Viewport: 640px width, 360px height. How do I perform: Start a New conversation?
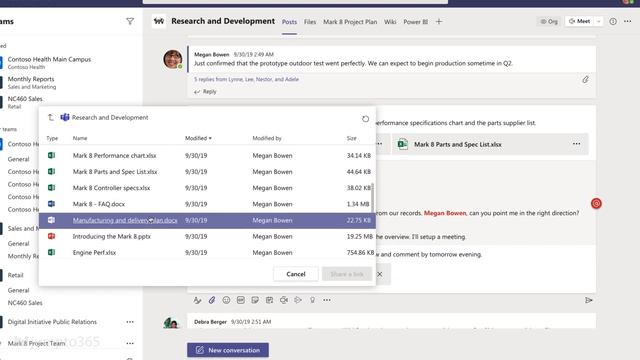pos(228,350)
